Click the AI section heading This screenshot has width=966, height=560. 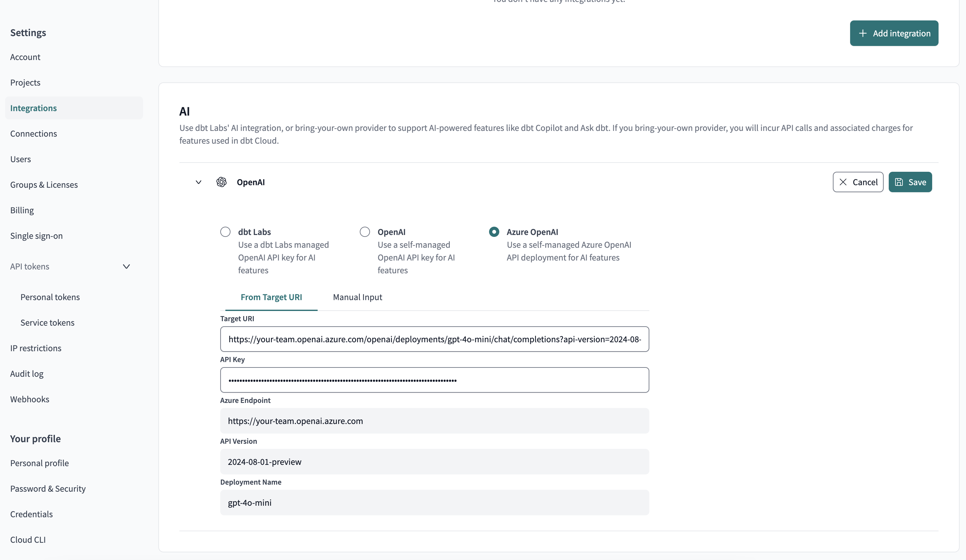(185, 111)
